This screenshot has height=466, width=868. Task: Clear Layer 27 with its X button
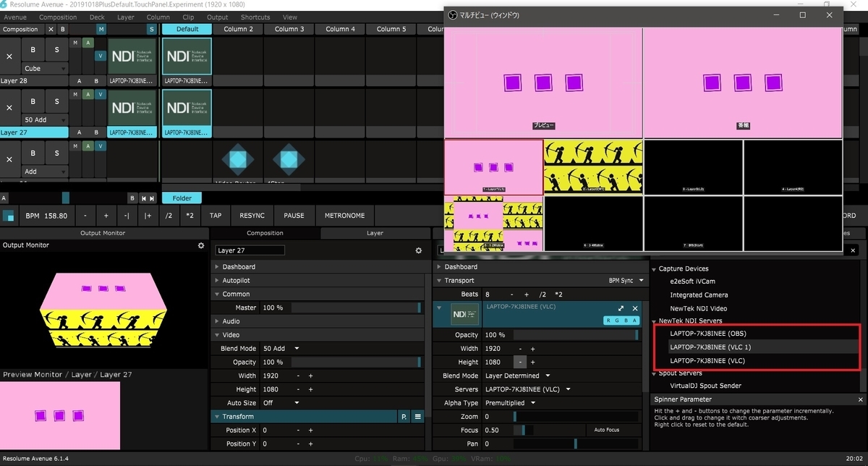[x=9, y=107]
